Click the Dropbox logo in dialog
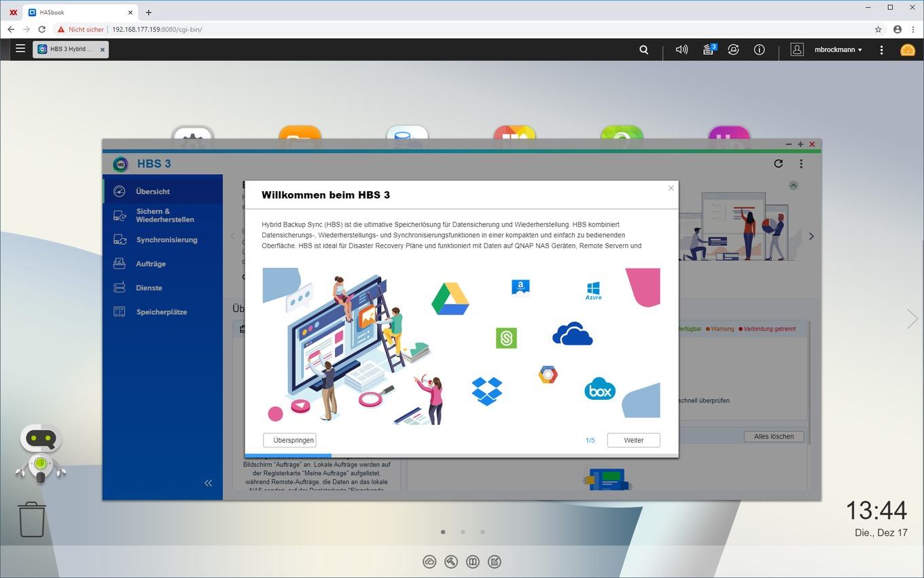 pyautogui.click(x=487, y=391)
